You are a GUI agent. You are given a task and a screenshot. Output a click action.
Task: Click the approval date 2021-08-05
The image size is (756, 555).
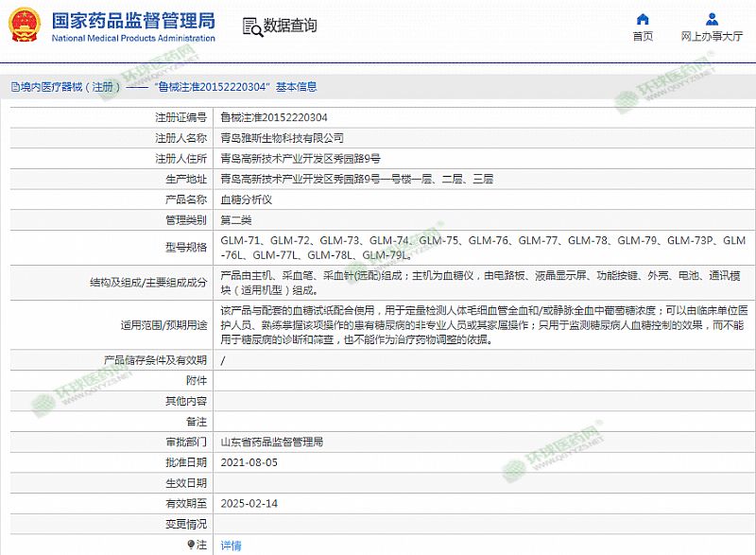[x=249, y=462]
